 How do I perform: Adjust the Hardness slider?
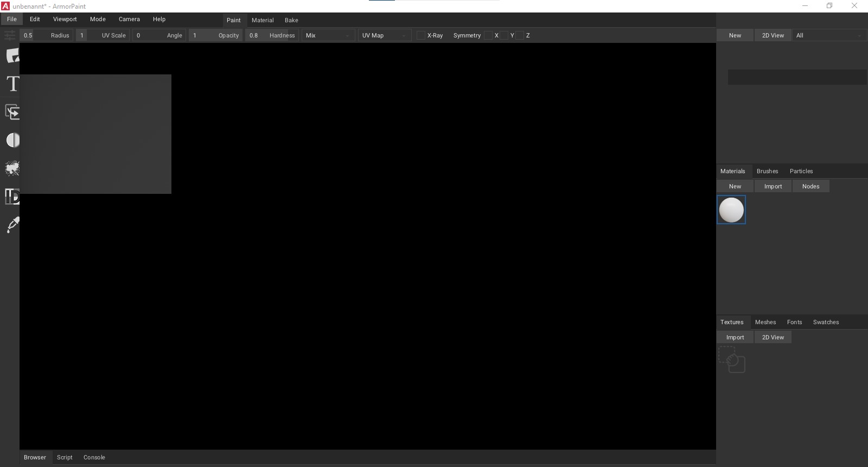click(272, 35)
